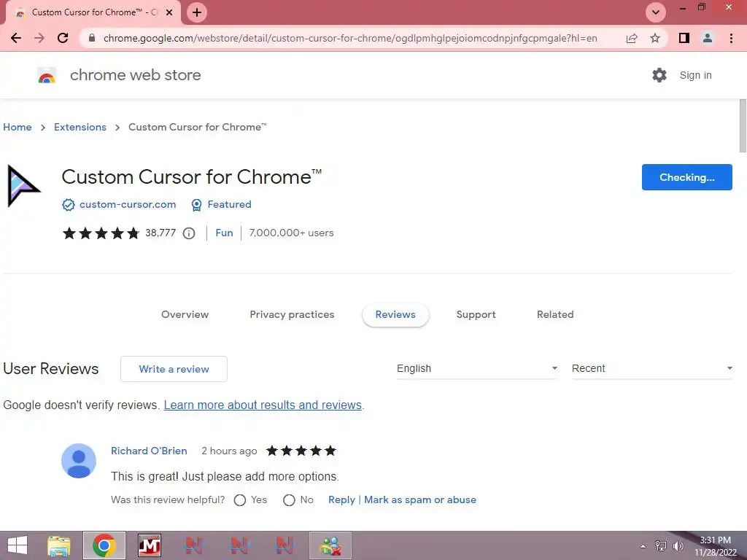Open the Chrome three-dot menu

pyautogui.click(x=731, y=38)
